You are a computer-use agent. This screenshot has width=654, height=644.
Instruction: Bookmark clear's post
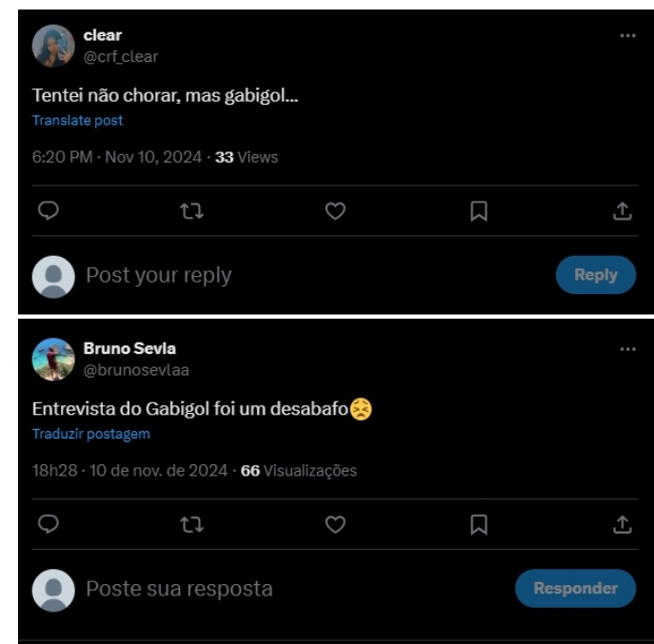[479, 211]
